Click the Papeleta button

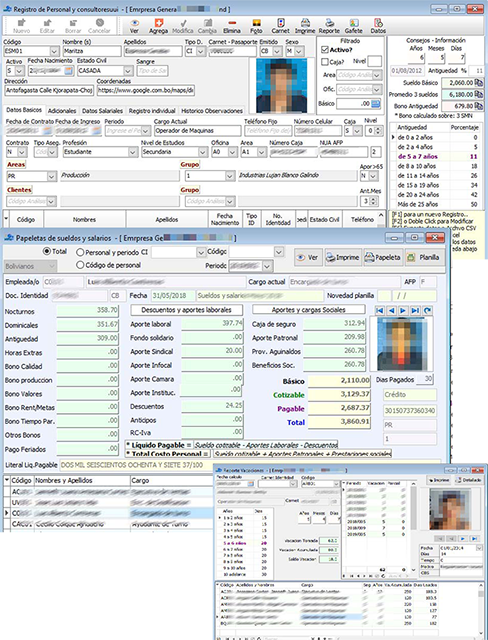coord(383,258)
